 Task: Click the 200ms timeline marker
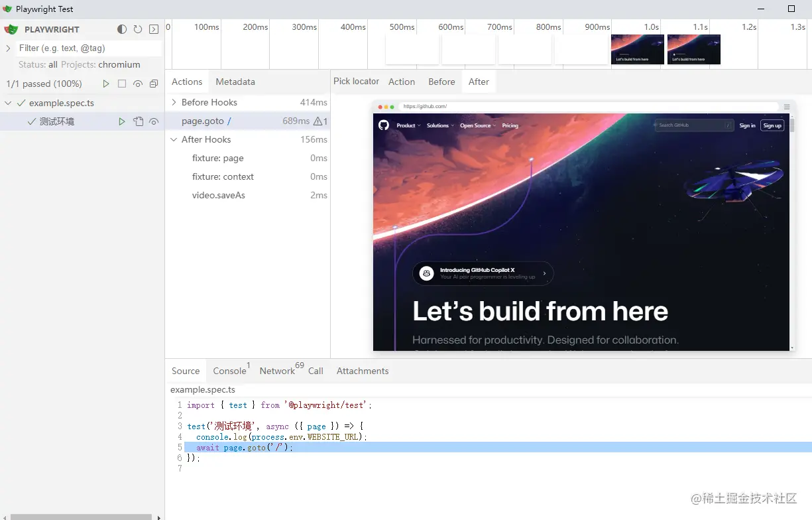click(255, 27)
